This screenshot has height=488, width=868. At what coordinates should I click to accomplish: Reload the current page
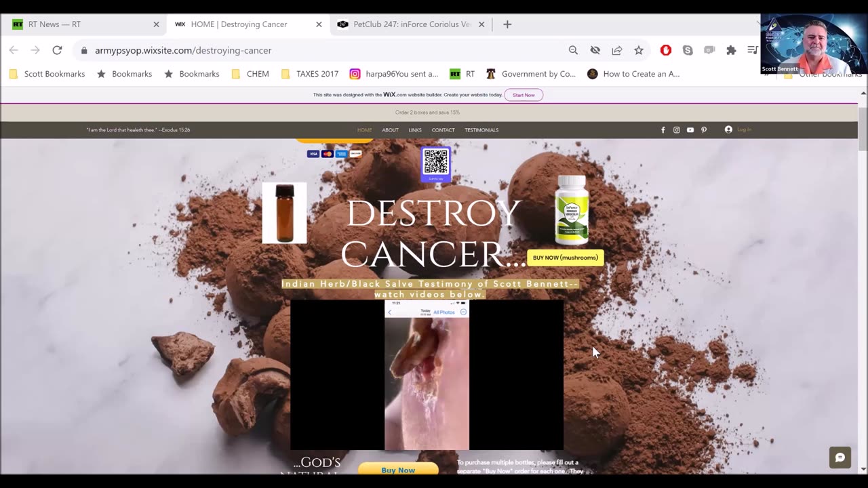[57, 50]
